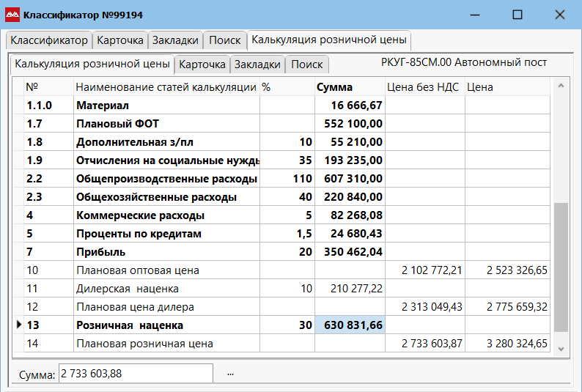Click the Сумма input field at bottom
The image size is (582, 392).
click(136, 374)
